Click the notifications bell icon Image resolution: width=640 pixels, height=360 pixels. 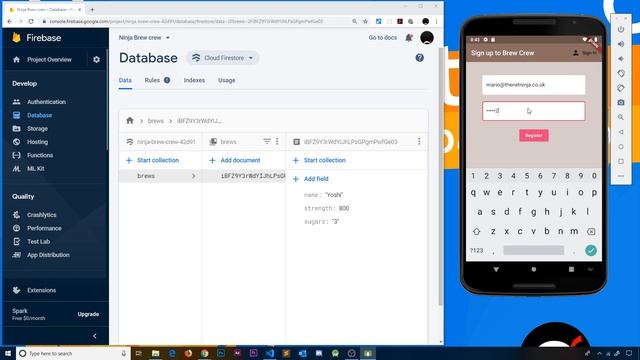click(409, 38)
